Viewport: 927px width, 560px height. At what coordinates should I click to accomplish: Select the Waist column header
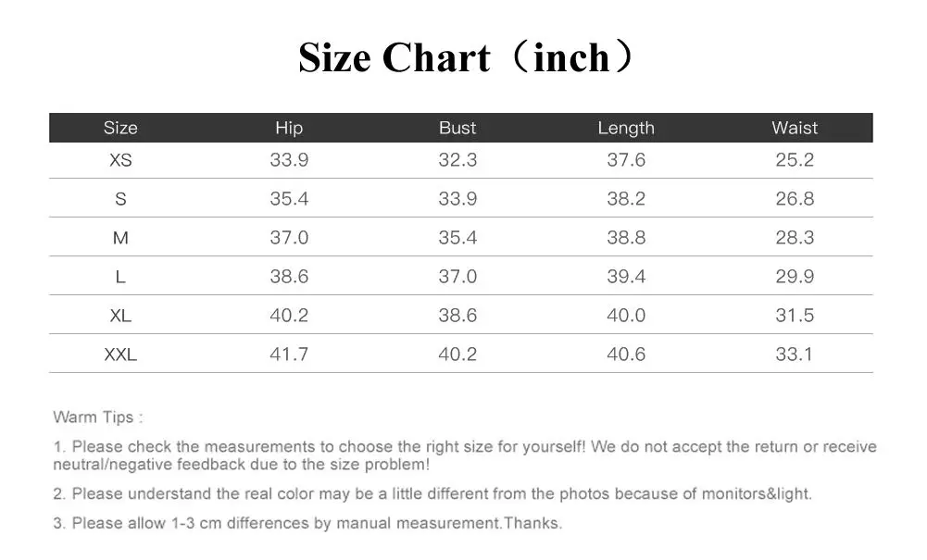click(795, 128)
